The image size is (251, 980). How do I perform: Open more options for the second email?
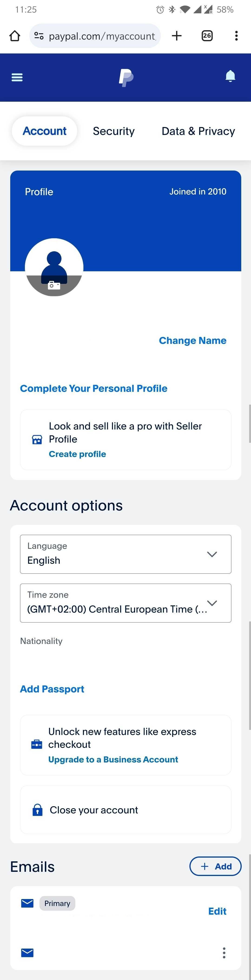[224, 953]
